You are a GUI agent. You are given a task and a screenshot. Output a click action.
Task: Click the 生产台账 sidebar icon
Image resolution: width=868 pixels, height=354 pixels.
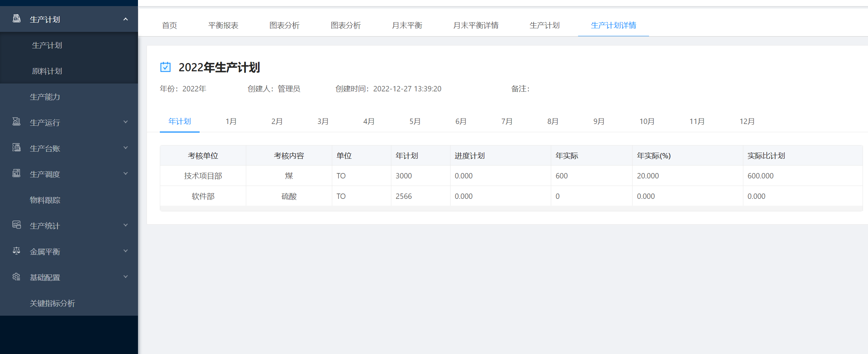[16, 148]
